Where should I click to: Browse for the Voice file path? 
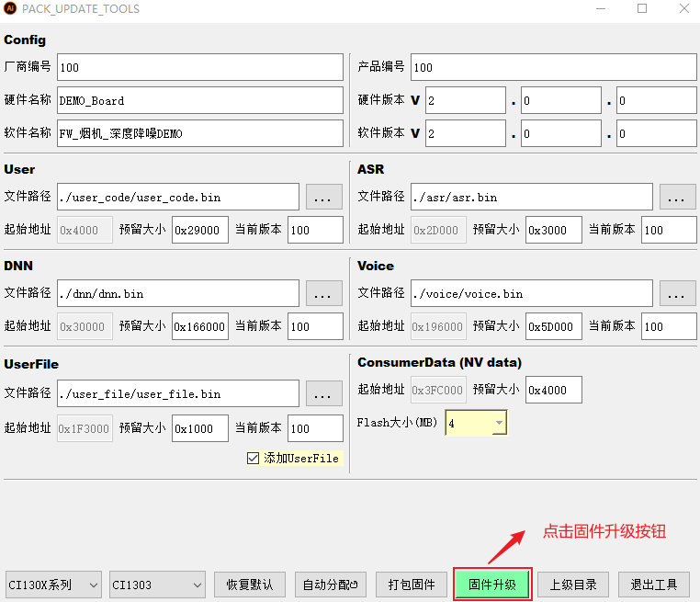(677, 293)
